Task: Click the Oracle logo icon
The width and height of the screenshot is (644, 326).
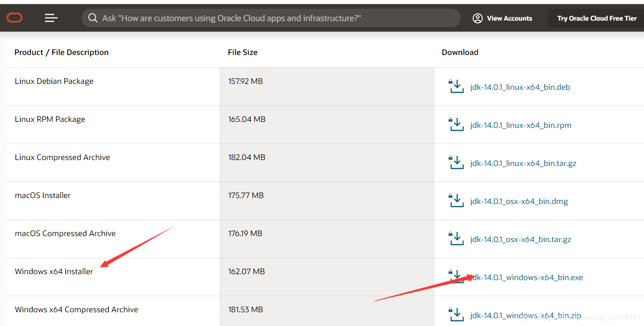Action: click(x=15, y=18)
